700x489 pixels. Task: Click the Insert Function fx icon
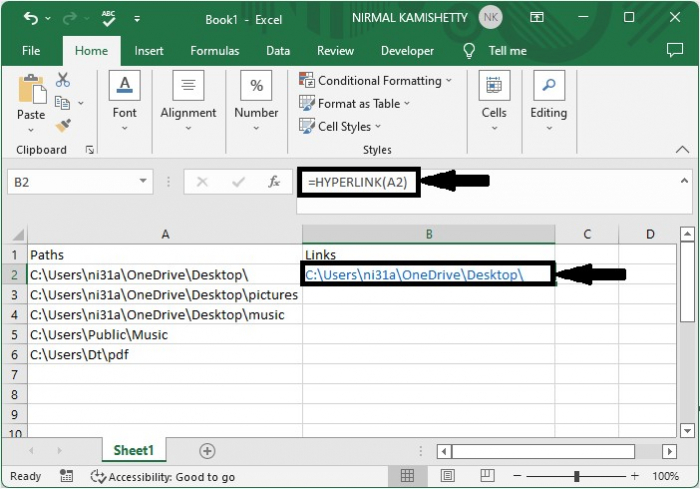[274, 182]
